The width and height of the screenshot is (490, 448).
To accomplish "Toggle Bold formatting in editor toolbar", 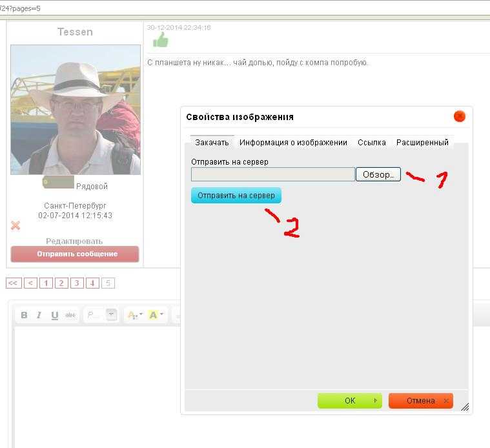I will [24, 315].
